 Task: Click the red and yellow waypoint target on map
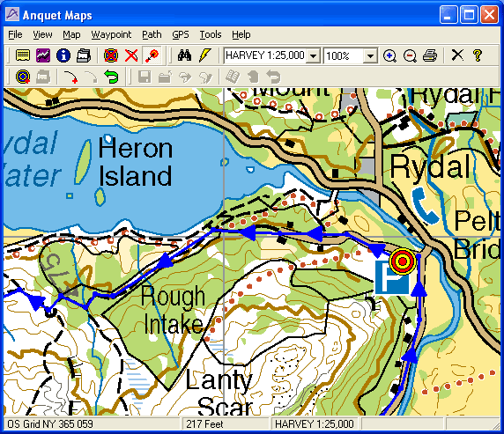(x=403, y=261)
